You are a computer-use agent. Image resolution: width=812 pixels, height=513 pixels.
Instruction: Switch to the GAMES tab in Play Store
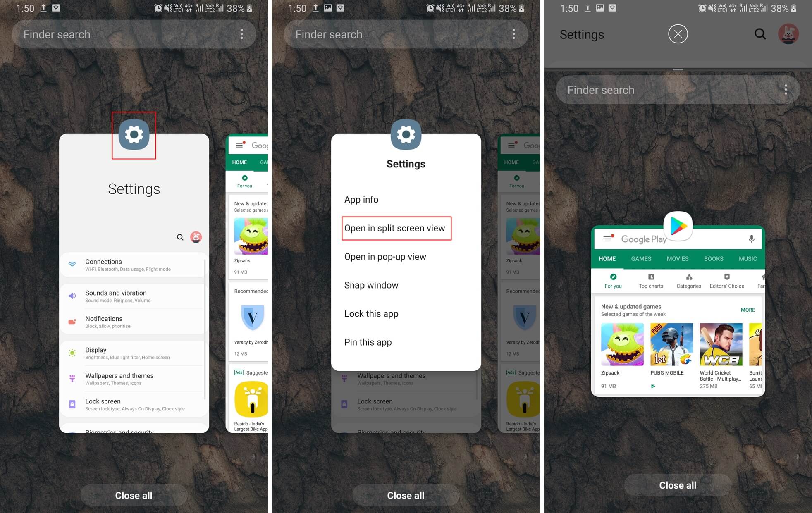[641, 258]
